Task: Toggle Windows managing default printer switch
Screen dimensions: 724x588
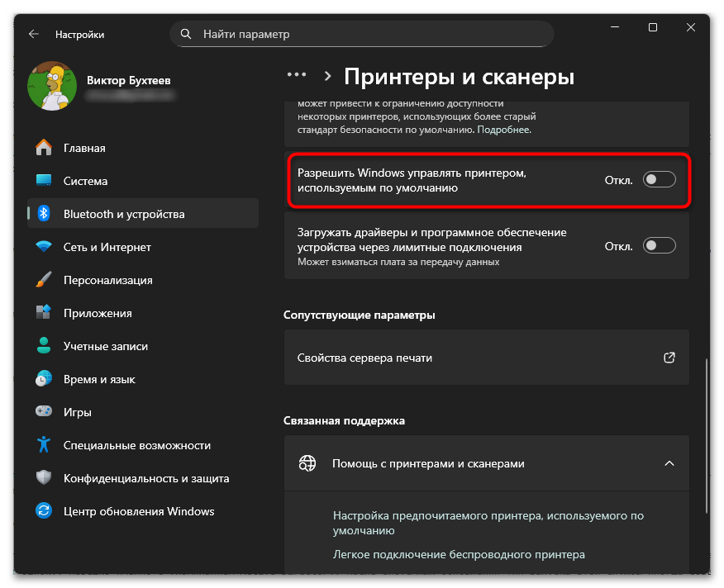Action: click(659, 179)
